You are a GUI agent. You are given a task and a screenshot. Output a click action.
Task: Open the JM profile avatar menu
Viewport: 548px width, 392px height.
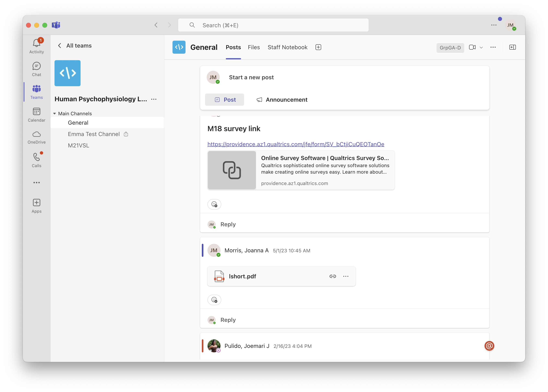tap(510, 25)
